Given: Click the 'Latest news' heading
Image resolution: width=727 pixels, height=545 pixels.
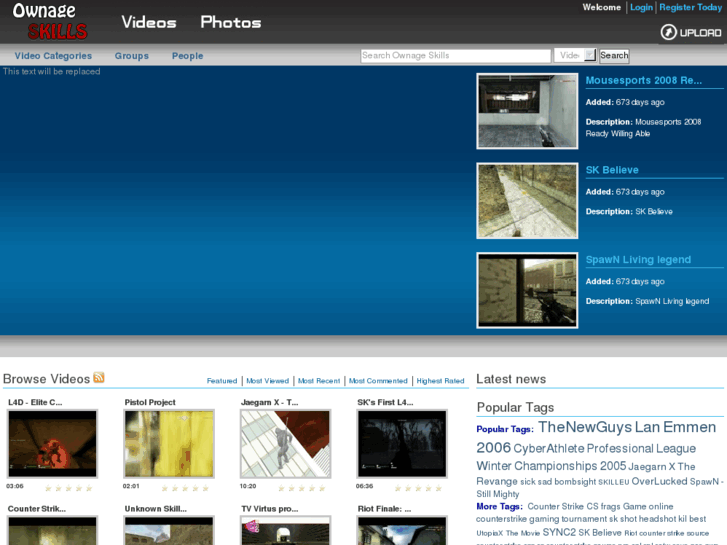Looking at the screenshot, I should pyautogui.click(x=511, y=379).
